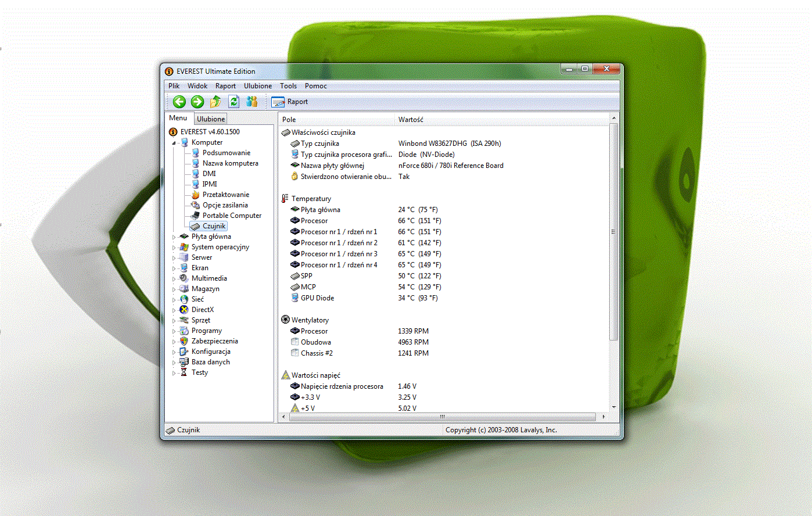Select EVEREST v4.60.1500 root tree node

click(210, 132)
